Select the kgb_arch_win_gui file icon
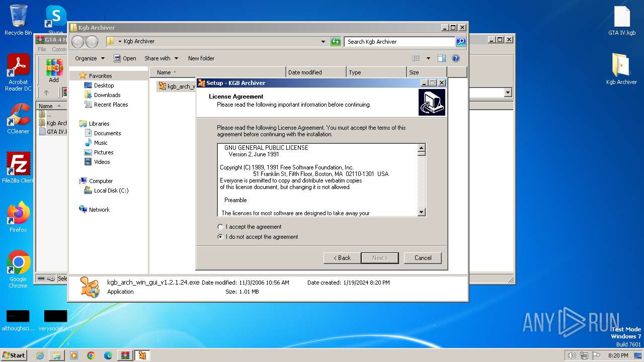 pyautogui.click(x=163, y=86)
